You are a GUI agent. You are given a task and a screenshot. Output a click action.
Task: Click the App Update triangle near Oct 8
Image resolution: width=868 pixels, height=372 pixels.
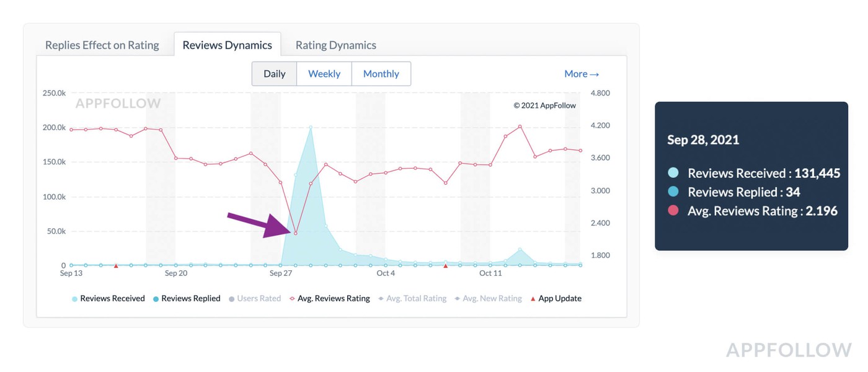(445, 265)
